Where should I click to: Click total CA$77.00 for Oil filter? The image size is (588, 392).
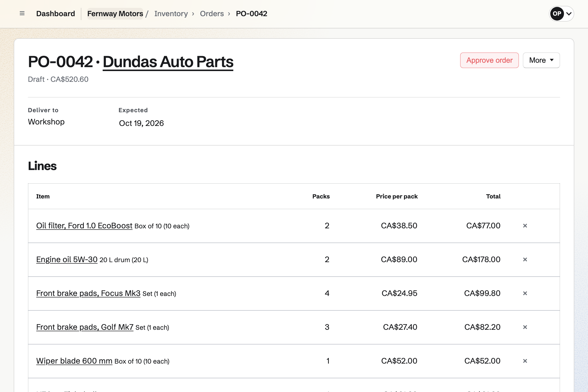point(483,225)
